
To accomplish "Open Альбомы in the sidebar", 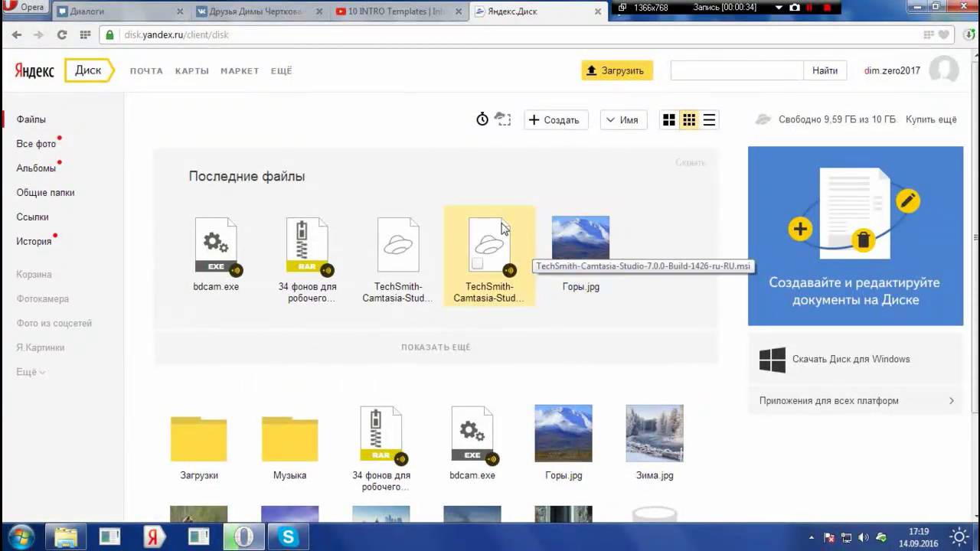I will click(36, 168).
